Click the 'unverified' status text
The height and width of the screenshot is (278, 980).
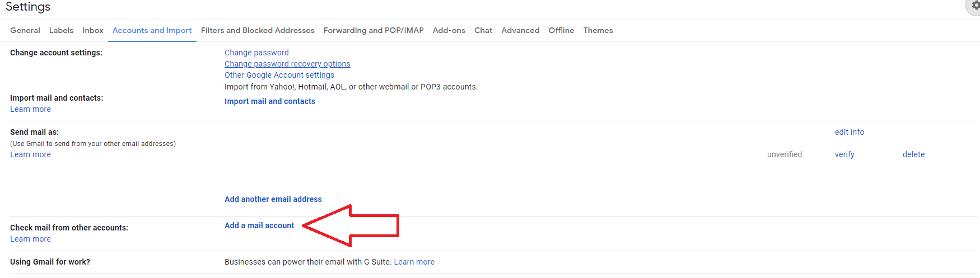point(785,154)
